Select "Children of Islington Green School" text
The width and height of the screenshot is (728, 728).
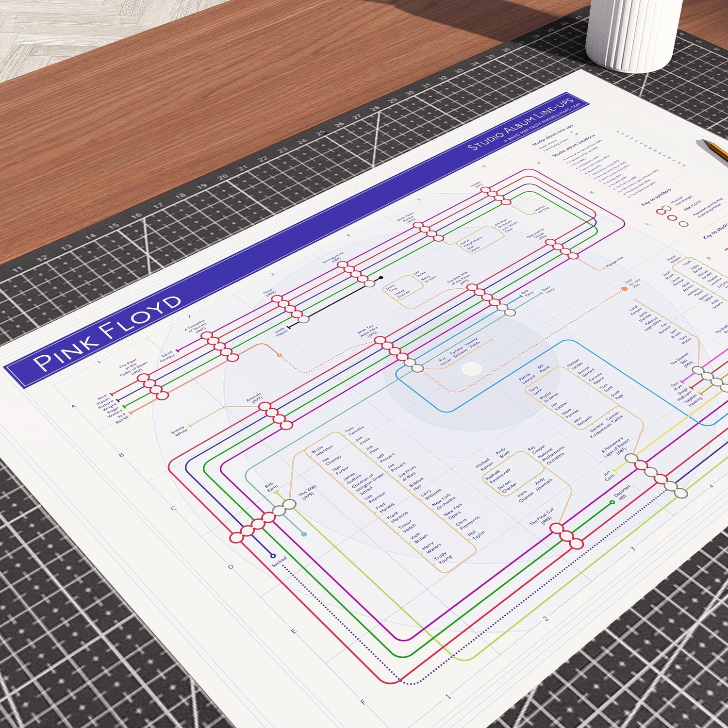[x=368, y=484]
